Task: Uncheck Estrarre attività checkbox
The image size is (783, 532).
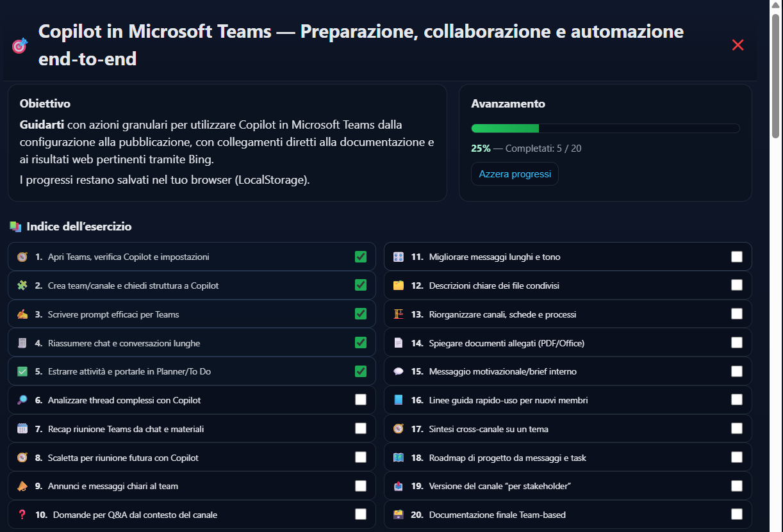Action: coord(361,371)
